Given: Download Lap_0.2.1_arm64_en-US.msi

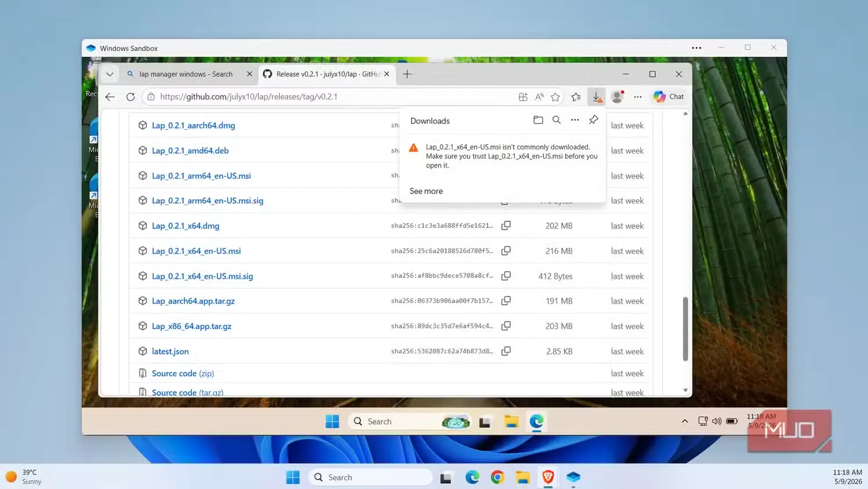Looking at the screenshot, I should pyautogui.click(x=201, y=176).
